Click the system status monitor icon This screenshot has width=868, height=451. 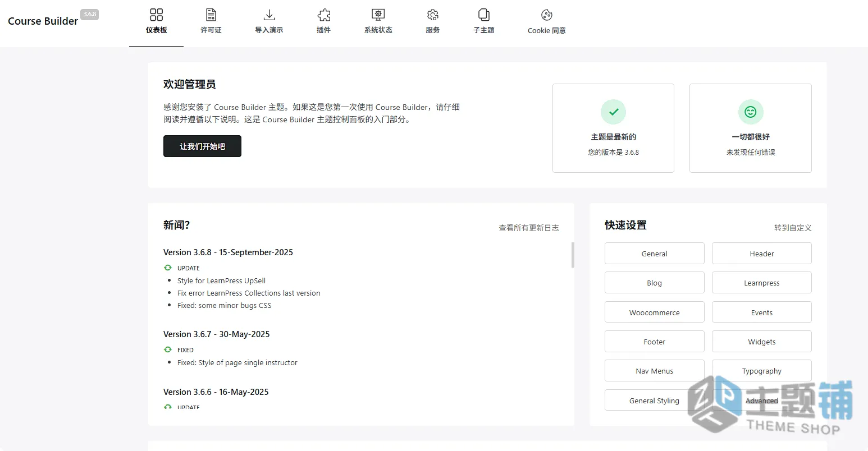coord(378,15)
